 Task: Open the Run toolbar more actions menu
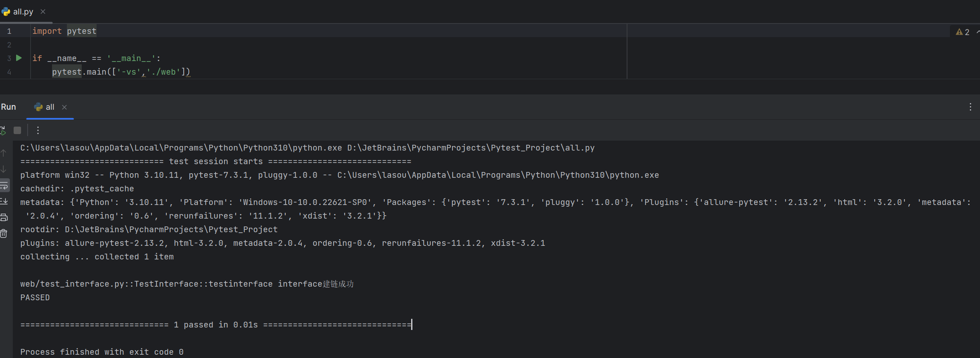(x=38, y=131)
